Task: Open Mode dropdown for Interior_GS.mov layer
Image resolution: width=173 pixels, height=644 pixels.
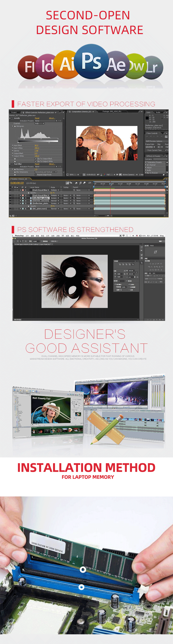Action: point(55,201)
